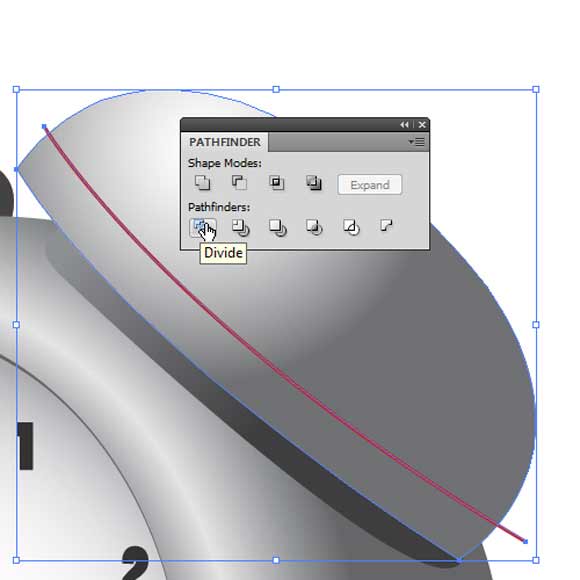The image size is (580, 580).
Task: Click the Unite shape mode icon
Action: 202,183
